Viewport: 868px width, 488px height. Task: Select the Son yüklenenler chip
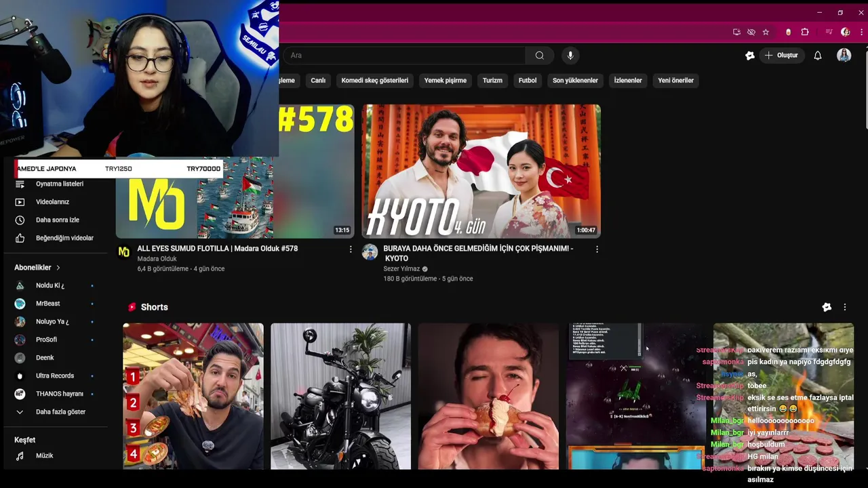(x=575, y=81)
